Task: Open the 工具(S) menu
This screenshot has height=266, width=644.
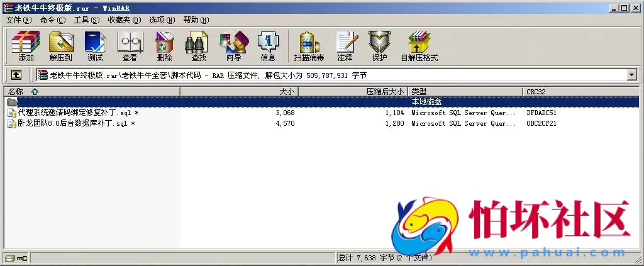Action: [87, 20]
